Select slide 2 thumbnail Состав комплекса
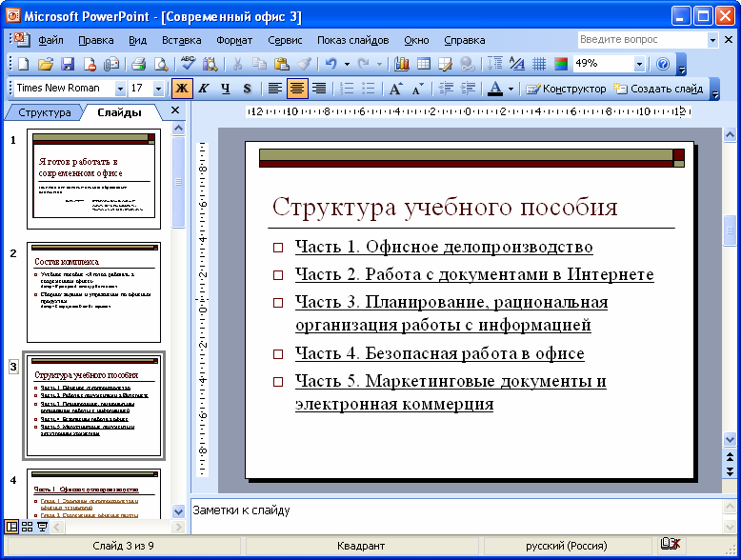Viewport: 741px width, 560px height. click(93, 292)
